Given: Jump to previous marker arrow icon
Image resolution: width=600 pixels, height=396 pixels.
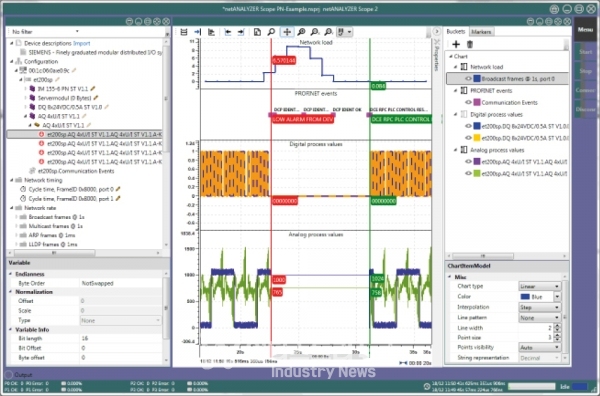Looking at the screenshot, I should coord(228,32).
